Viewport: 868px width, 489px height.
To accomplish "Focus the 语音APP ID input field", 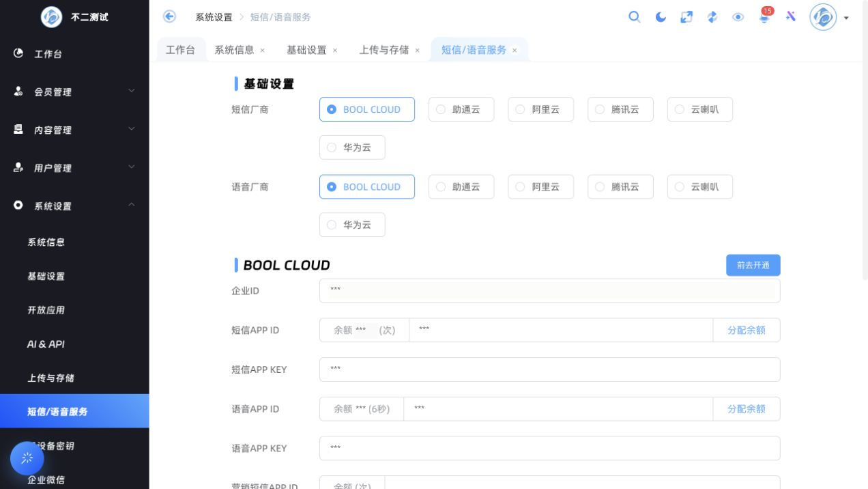I will (x=558, y=408).
